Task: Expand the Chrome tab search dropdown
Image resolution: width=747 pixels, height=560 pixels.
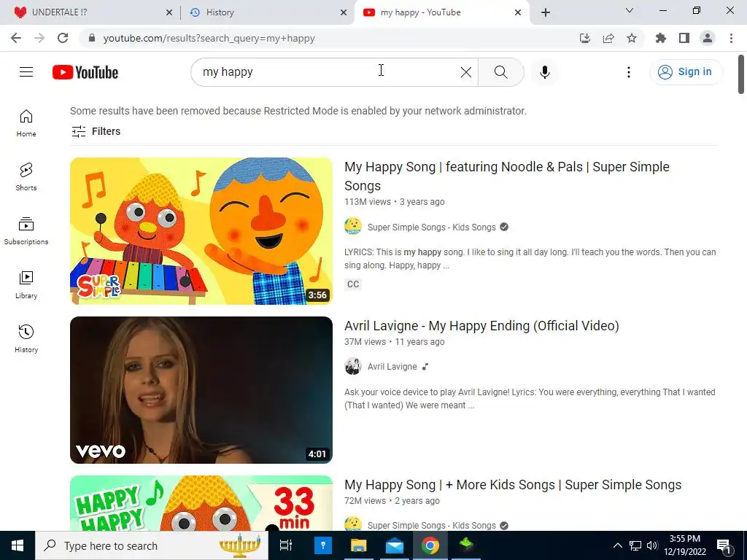Action: click(x=630, y=10)
